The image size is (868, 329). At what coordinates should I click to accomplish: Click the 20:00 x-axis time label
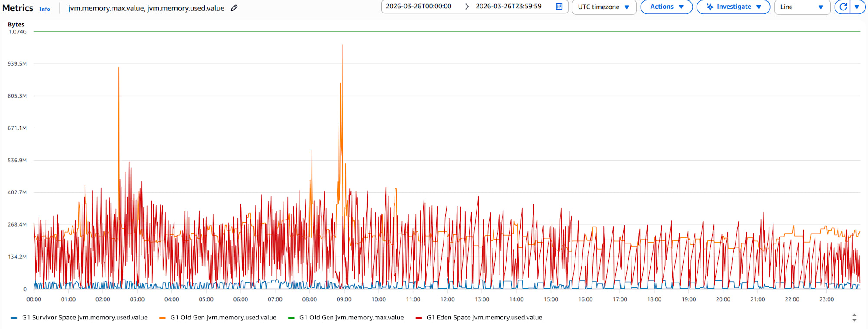723,299
